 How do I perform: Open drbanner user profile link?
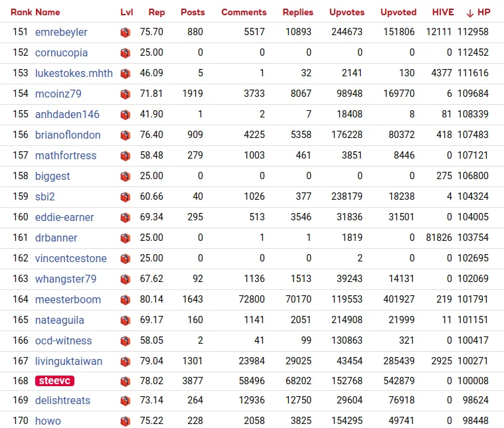coord(56,238)
